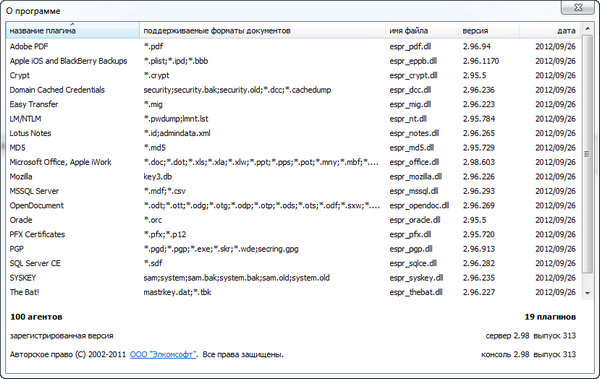Click the *.pfx;*.p12 format cell
The width and height of the screenshot is (600, 379).
click(x=165, y=234)
